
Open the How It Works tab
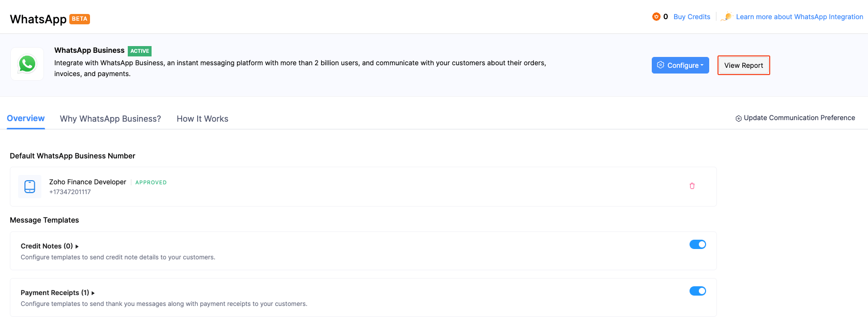202,119
